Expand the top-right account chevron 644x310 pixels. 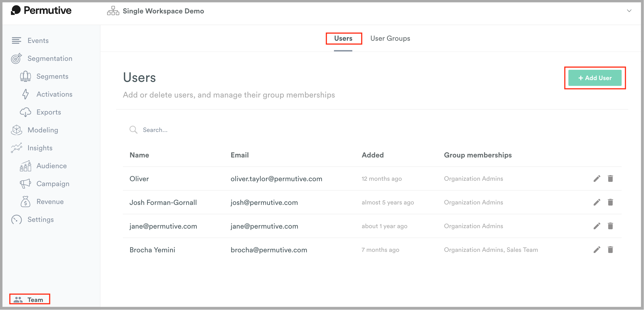pos(629,11)
